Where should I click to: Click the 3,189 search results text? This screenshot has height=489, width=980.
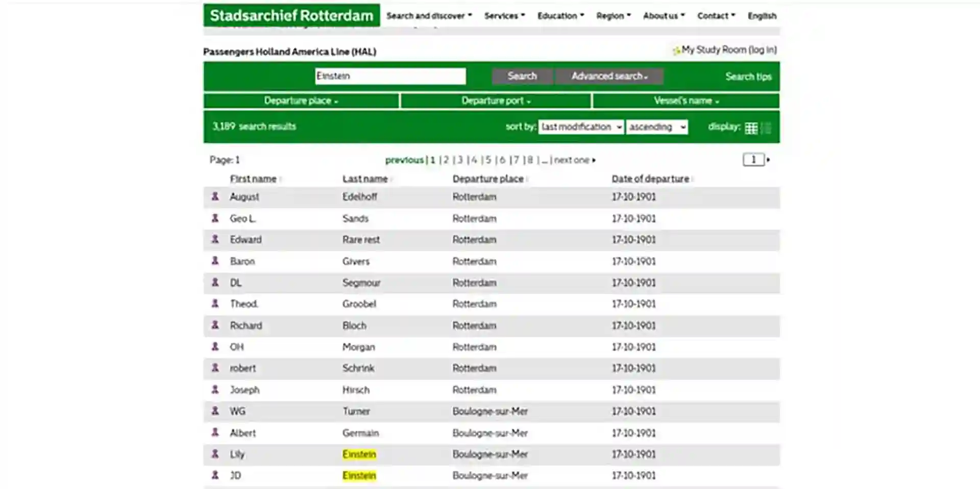click(x=254, y=126)
